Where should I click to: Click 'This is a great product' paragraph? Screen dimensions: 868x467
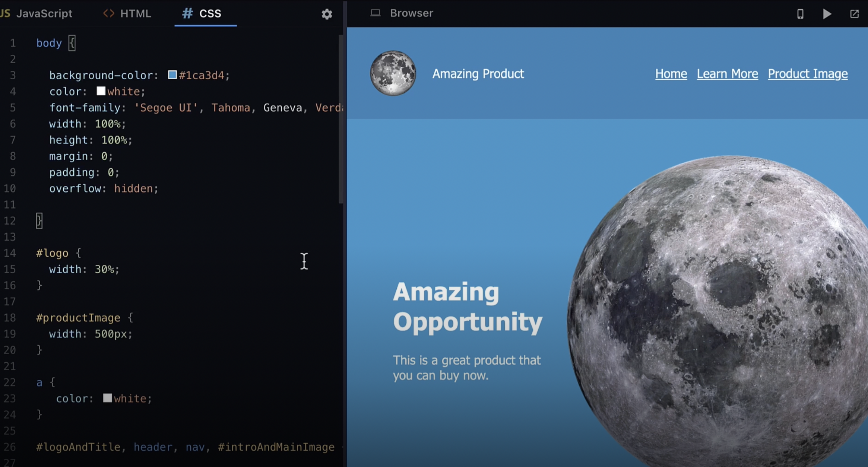click(x=466, y=368)
